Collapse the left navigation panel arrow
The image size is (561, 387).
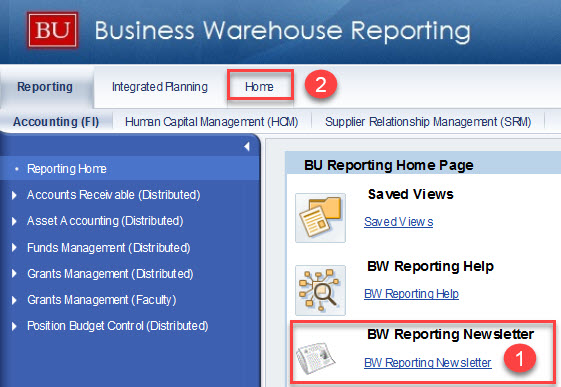point(247,146)
